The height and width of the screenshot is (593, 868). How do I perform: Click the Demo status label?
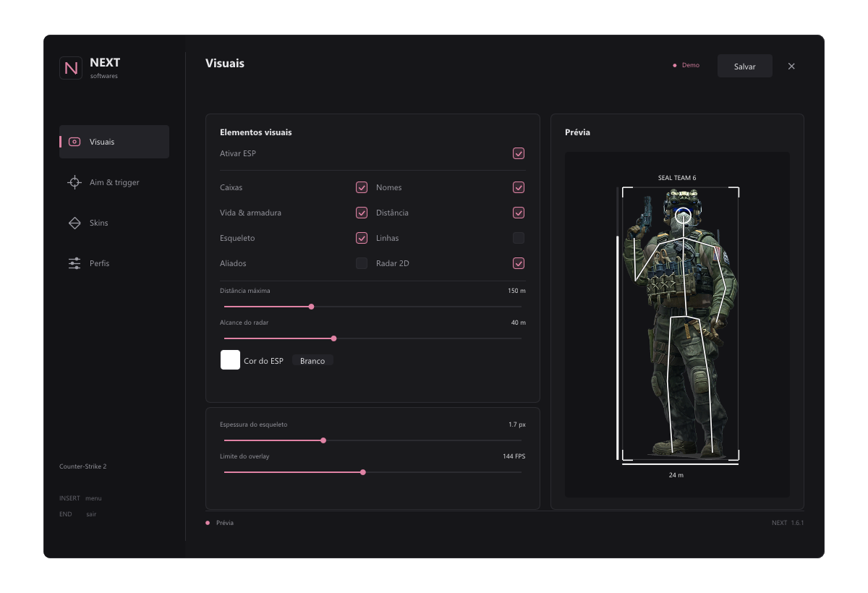(691, 65)
